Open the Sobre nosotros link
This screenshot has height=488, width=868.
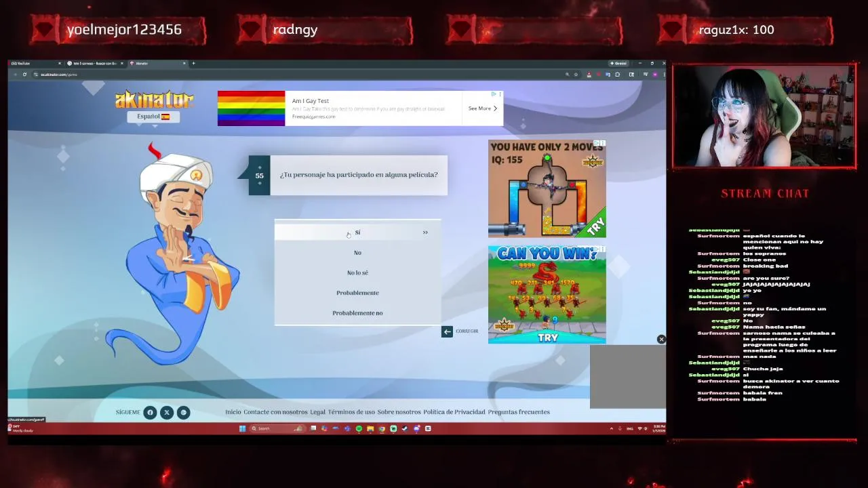pyautogui.click(x=399, y=412)
